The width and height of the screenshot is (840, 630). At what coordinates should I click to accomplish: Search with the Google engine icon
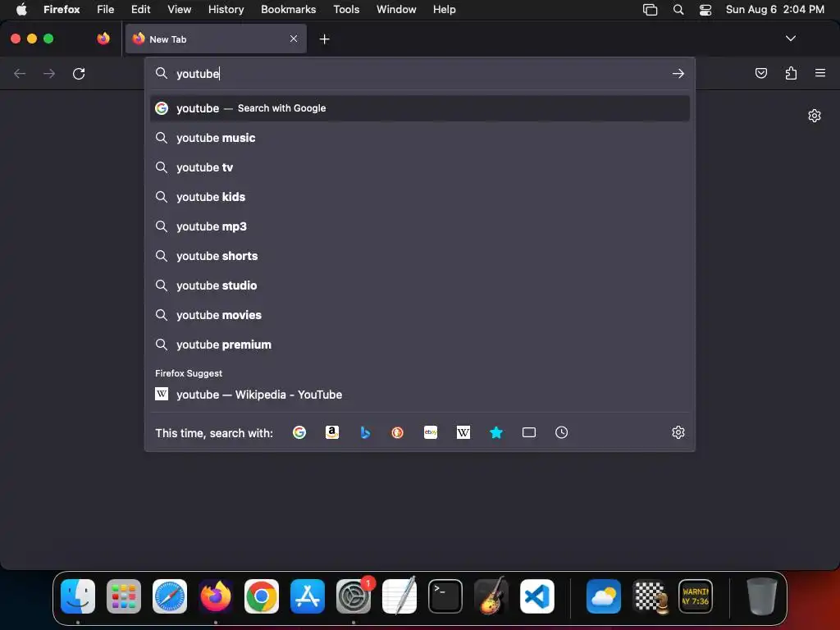299,432
